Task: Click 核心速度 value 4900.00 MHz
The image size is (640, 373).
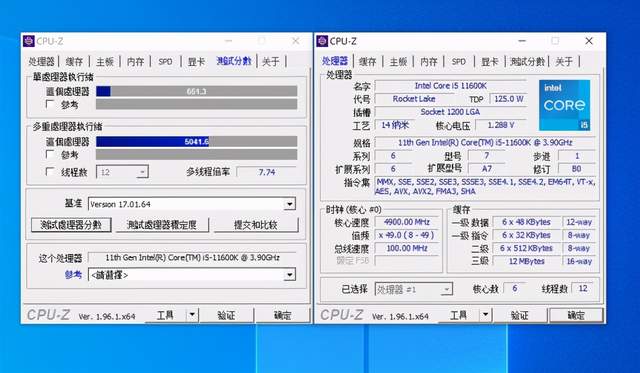Action: tap(407, 222)
